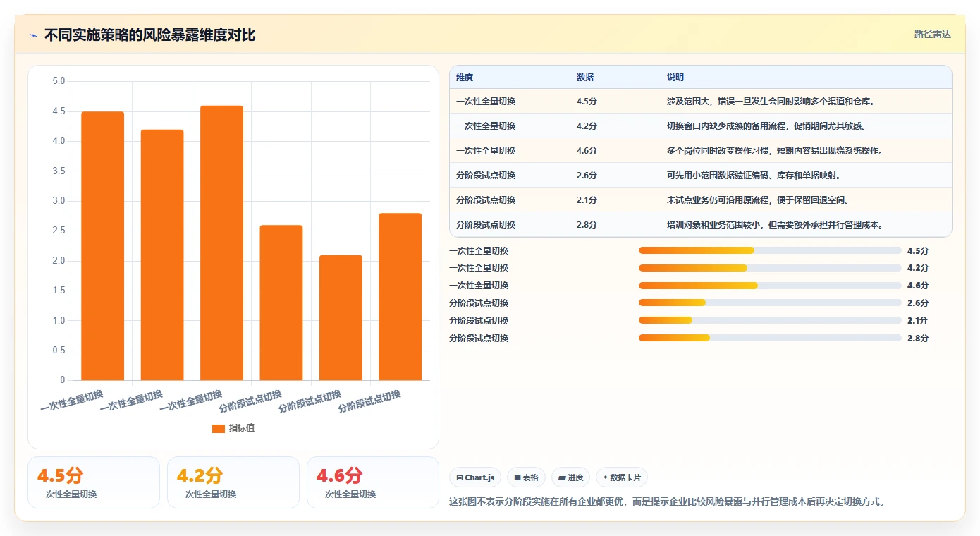Screen dimensions: 980x536
Task: Click the 2.5 y-axis label
Action: 59,231
